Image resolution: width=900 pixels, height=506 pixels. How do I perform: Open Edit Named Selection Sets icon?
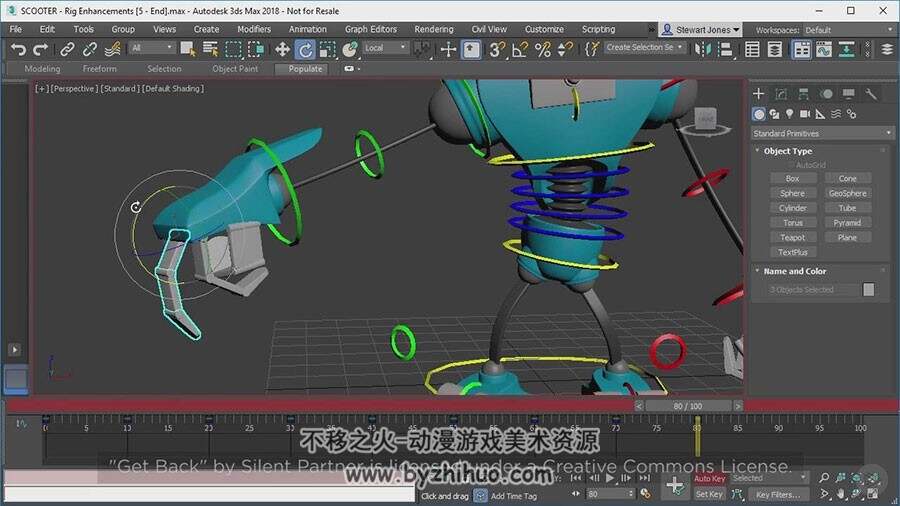(x=592, y=50)
